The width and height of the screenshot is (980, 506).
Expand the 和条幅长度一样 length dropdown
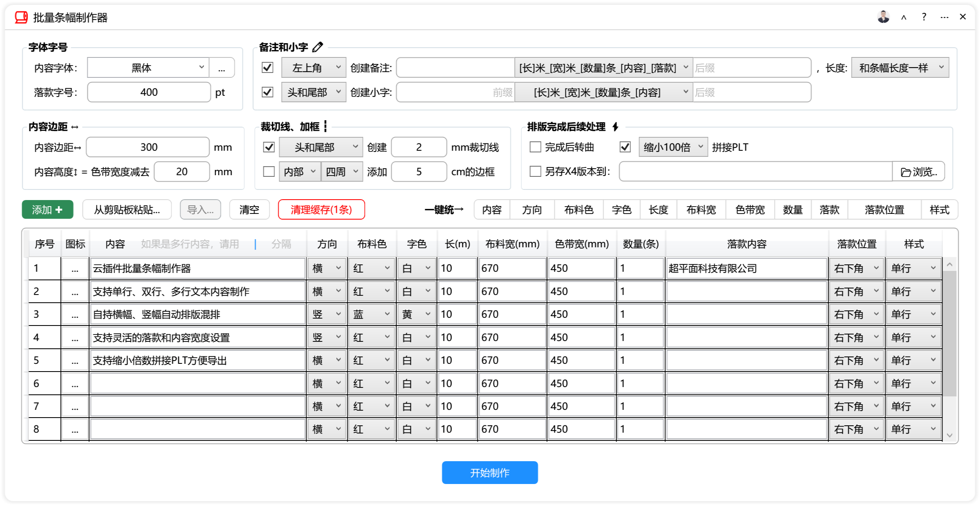900,68
